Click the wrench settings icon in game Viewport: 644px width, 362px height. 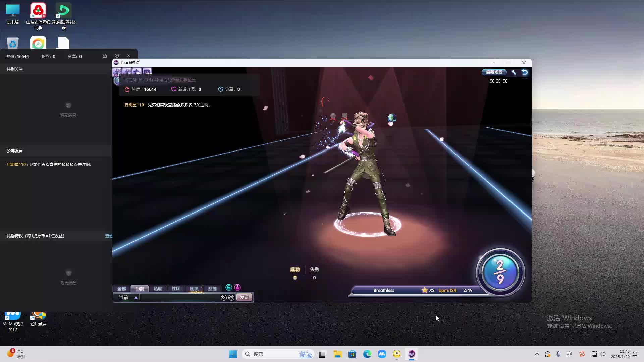tap(514, 72)
